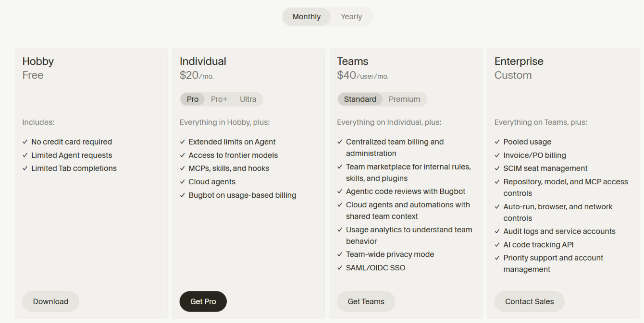Image resolution: width=644 pixels, height=323 pixels.
Task: Click checkmark beside Limited Tab completions
Action: pos(25,168)
